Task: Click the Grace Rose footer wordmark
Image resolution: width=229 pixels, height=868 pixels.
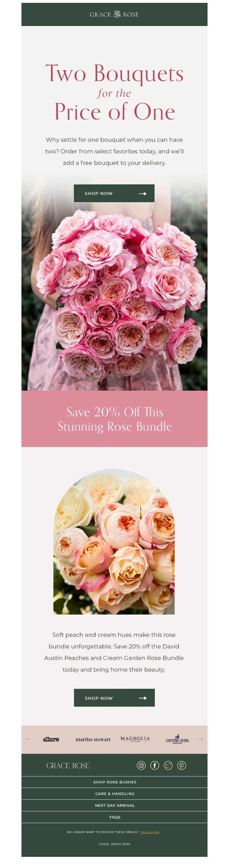Action: click(x=68, y=766)
